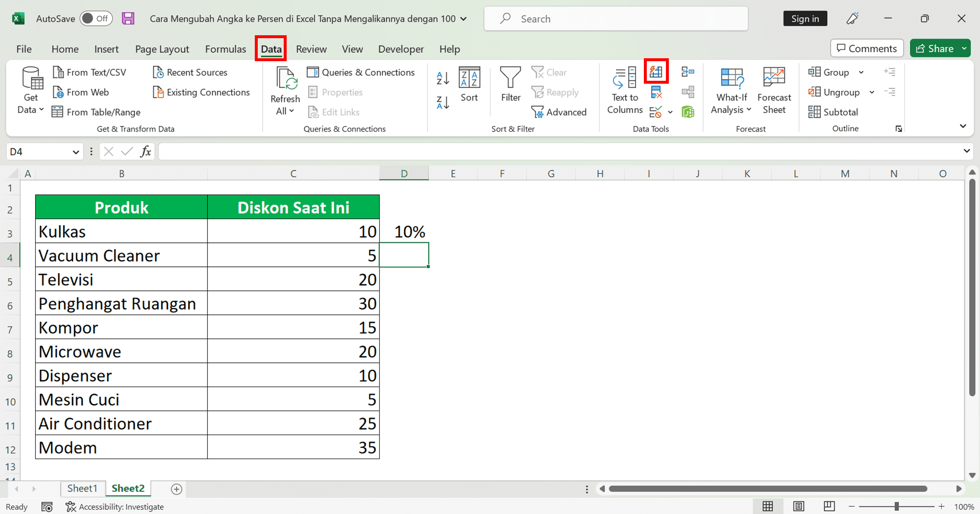Click the pen Coming Soon icon in title bar
Image resolution: width=980 pixels, height=514 pixels.
[x=853, y=19]
